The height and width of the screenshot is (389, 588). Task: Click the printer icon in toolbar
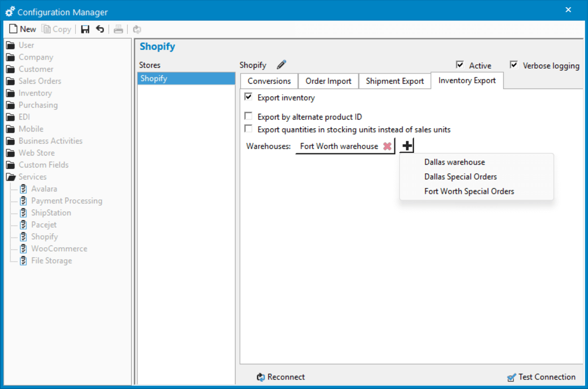click(118, 29)
